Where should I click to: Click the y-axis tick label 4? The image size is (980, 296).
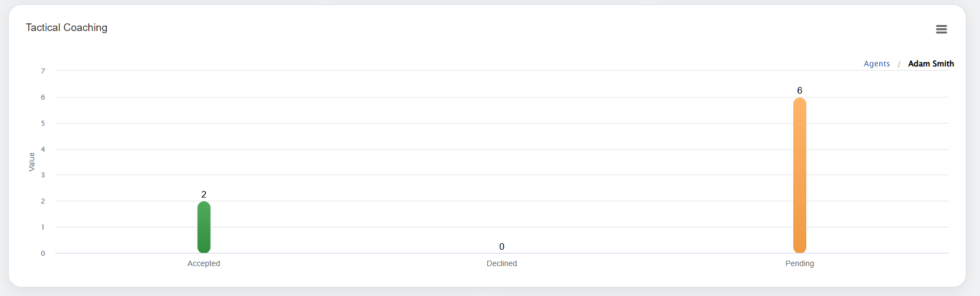[x=43, y=149]
